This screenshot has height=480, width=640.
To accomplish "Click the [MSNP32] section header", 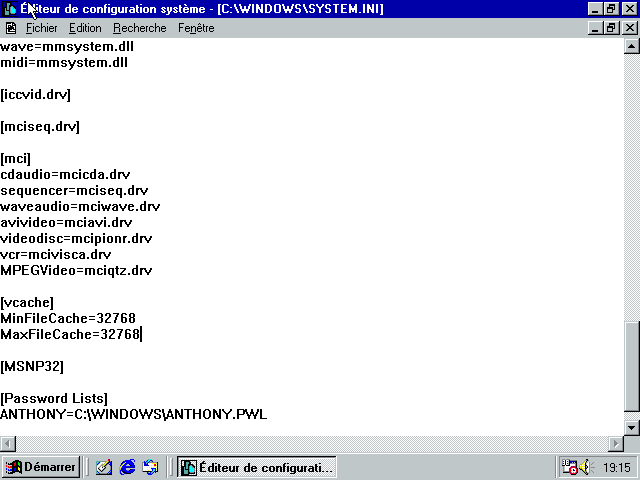I will tap(32, 367).
